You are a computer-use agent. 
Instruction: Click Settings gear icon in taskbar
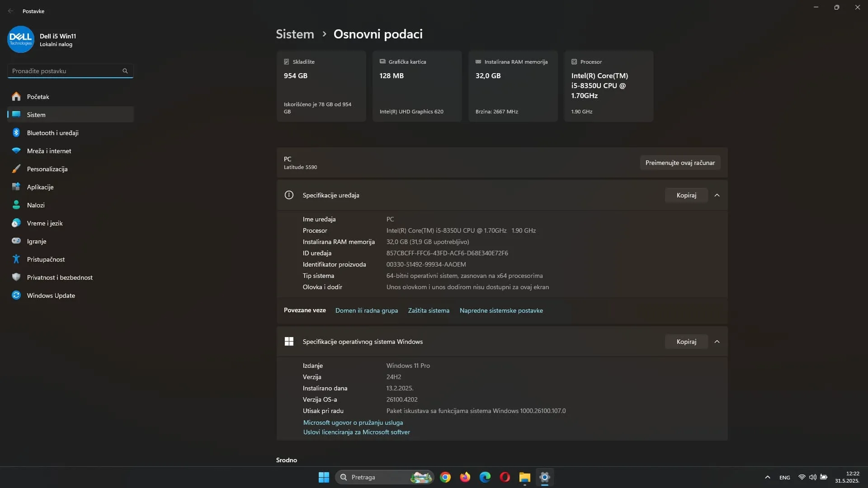pyautogui.click(x=545, y=477)
